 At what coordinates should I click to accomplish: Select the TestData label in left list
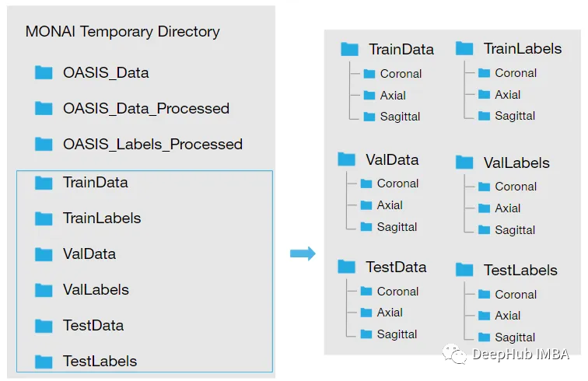click(x=93, y=326)
